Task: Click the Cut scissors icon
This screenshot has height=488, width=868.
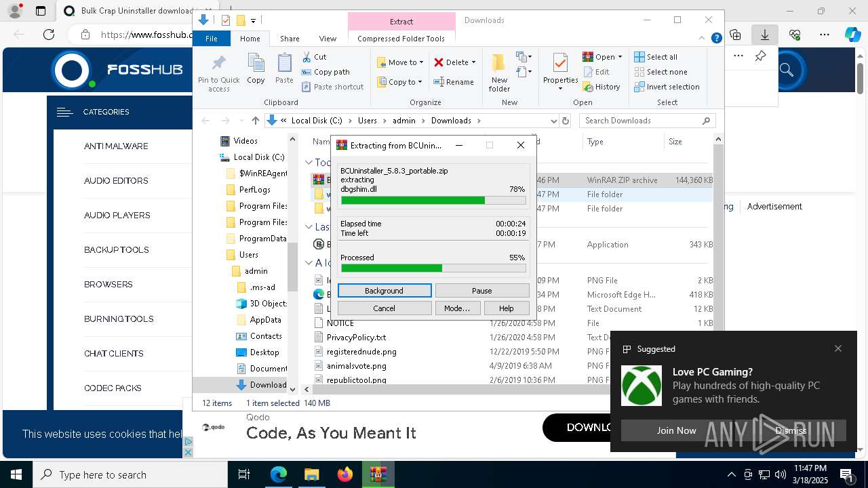Action: 307,57
